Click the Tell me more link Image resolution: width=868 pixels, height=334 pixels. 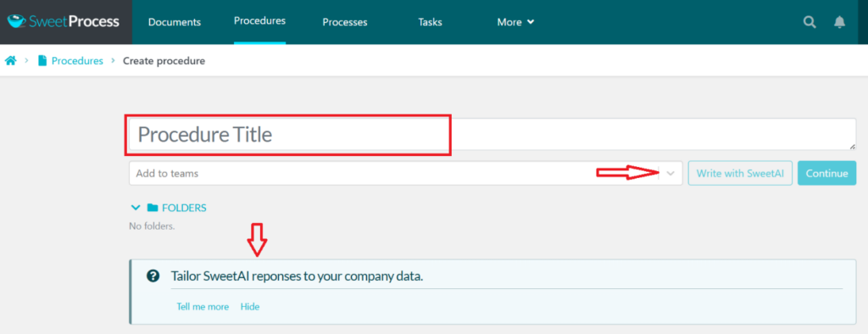click(x=203, y=306)
